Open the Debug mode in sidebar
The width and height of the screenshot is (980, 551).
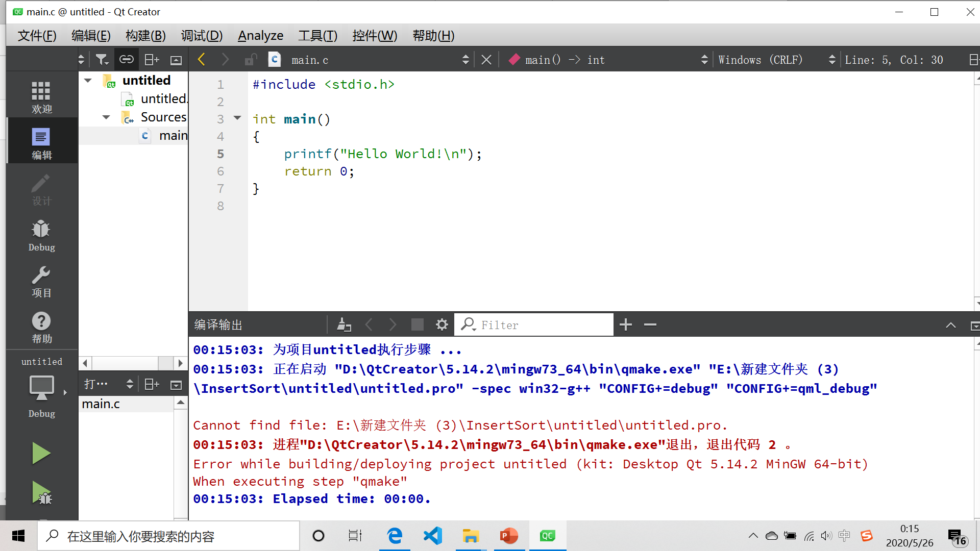[41, 236]
